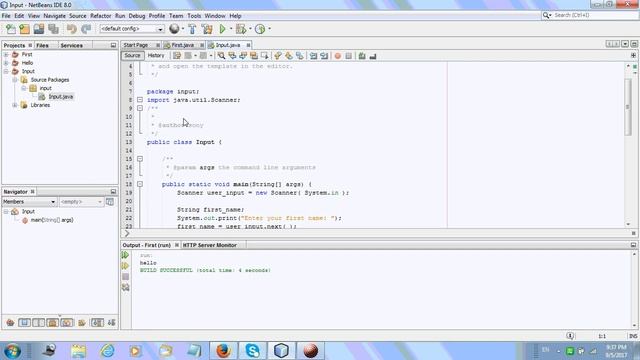Click the Build Project hammer icon
Viewport: 640px width, 360px height.
(192, 29)
